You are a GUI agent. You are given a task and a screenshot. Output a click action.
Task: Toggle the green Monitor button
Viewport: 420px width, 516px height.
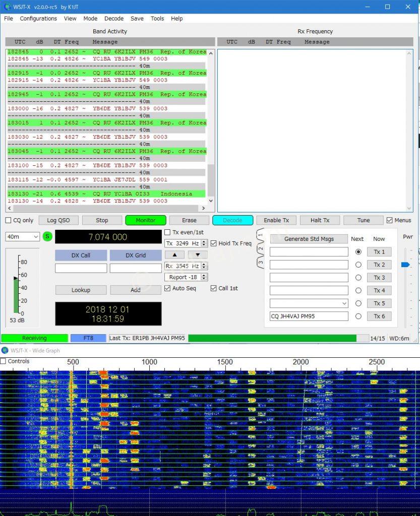point(146,220)
